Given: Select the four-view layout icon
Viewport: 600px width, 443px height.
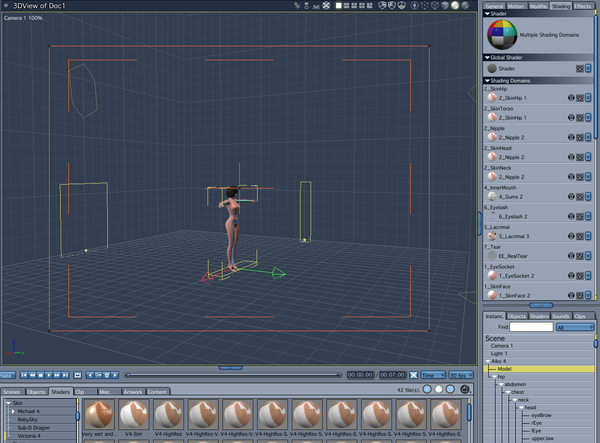Looking at the screenshot, I should pyautogui.click(x=362, y=5).
